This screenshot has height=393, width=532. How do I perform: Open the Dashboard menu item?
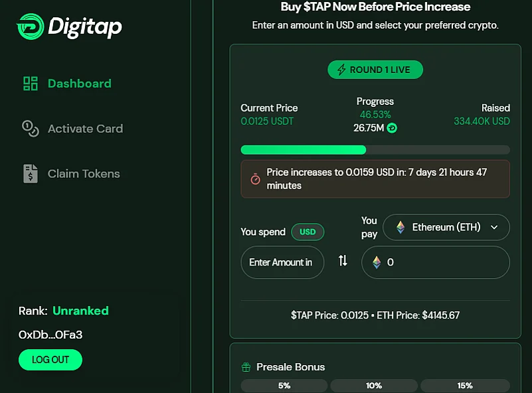coord(67,84)
